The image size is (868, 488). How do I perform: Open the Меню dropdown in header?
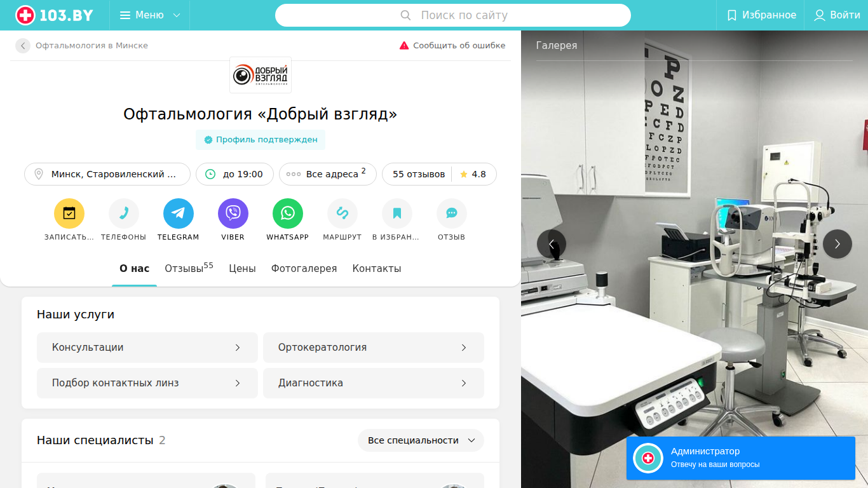coord(150,15)
